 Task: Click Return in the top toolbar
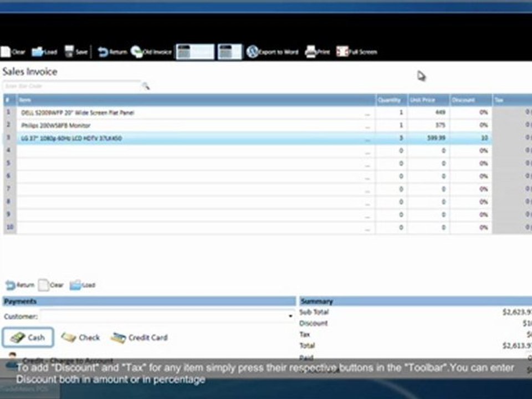pyautogui.click(x=112, y=52)
